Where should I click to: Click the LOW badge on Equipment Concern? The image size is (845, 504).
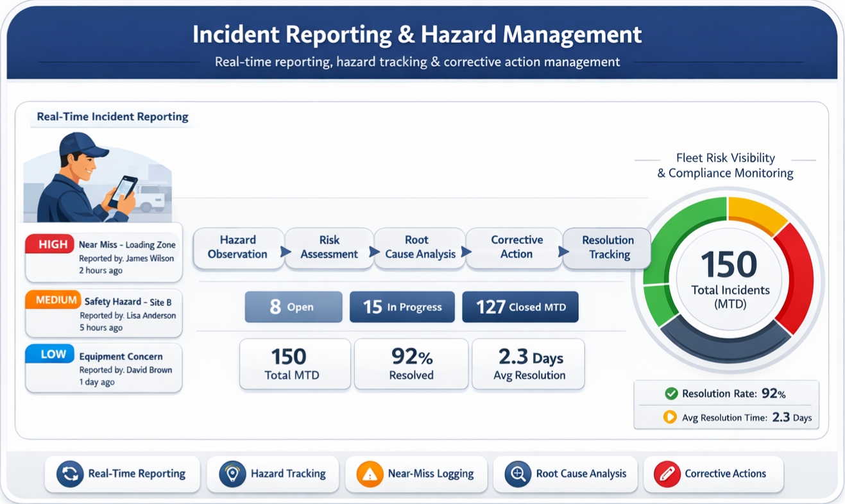click(49, 353)
